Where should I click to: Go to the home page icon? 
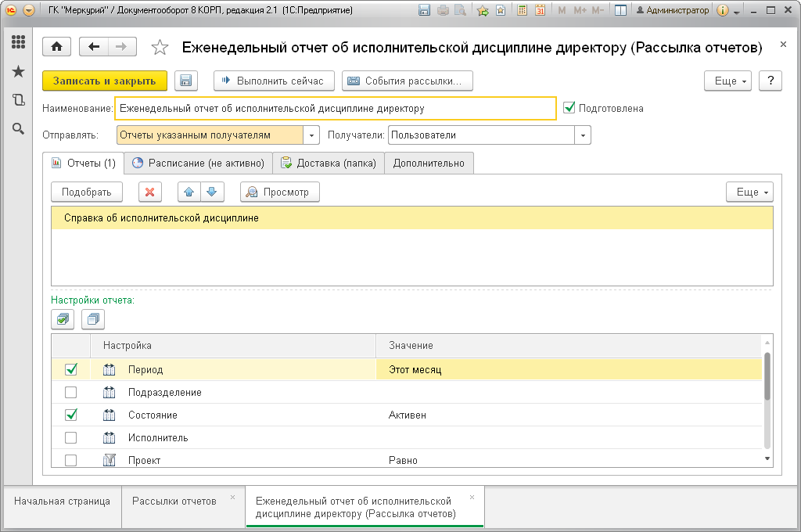[56, 47]
